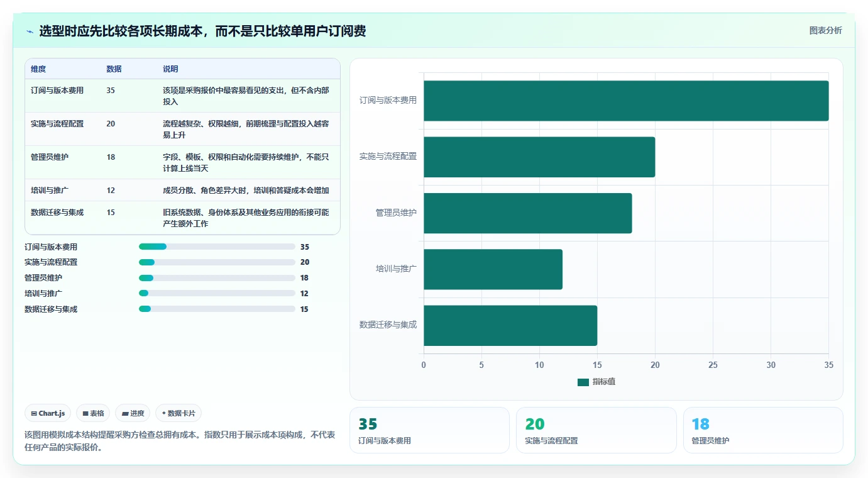
Task: Click the 实施与流程配置 chart bar
Action: pyautogui.click(x=539, y=157)
